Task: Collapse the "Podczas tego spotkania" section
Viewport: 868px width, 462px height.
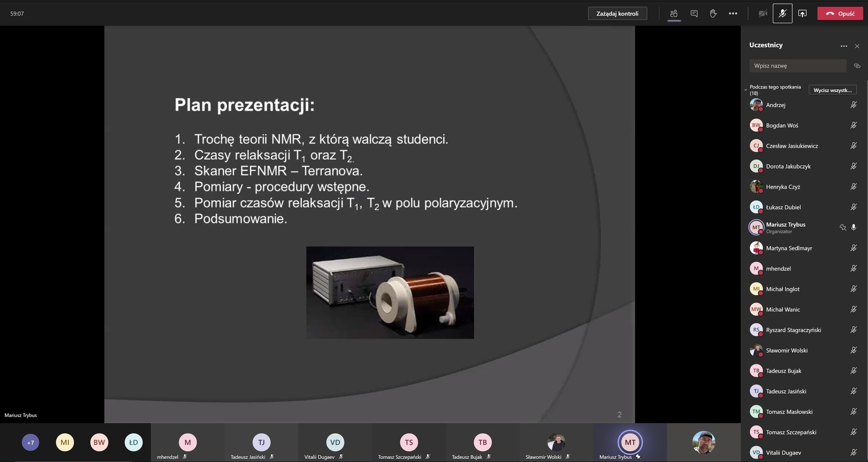Action: coord(746,90)
